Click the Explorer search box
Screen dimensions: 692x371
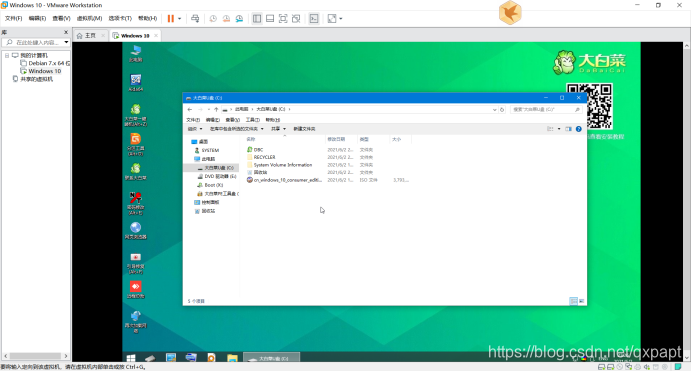546,109
